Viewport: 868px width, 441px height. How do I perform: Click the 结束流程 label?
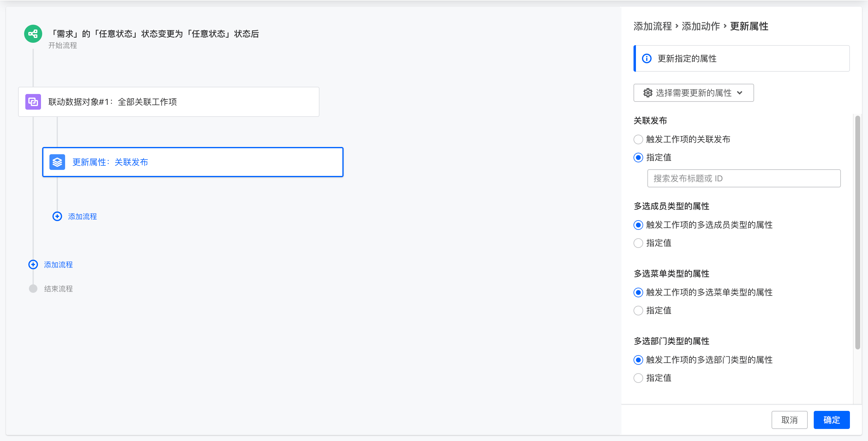(58, 289)
